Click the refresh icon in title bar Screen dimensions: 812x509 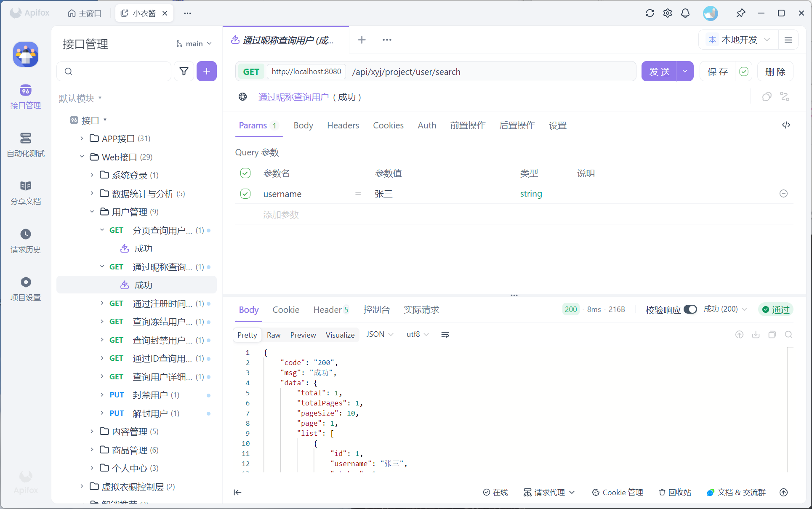pos(650,13)
